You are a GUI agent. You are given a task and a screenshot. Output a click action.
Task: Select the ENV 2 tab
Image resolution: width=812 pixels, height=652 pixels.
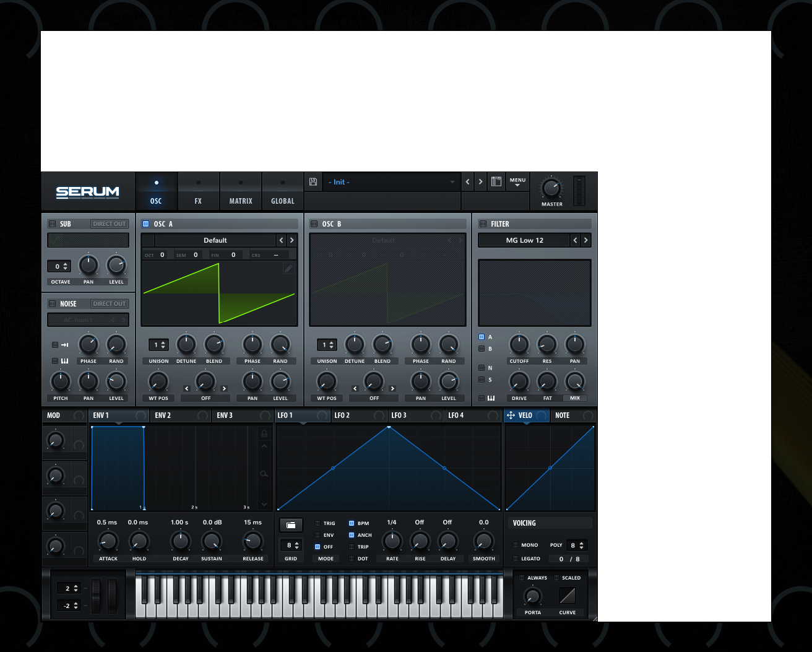181,415
